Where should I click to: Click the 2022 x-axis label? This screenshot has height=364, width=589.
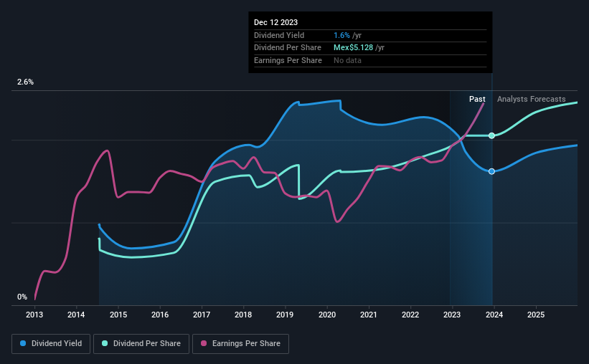pos(410,315)
